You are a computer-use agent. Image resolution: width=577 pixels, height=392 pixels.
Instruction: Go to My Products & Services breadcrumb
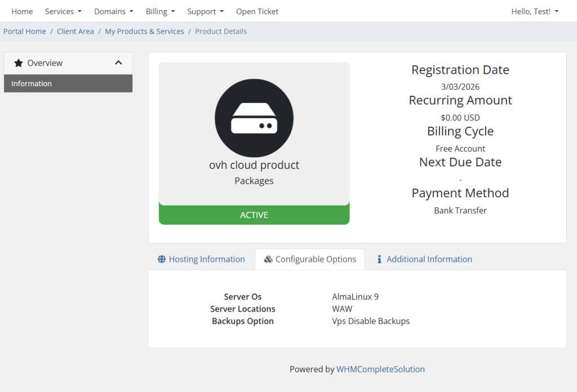(144, 31)
